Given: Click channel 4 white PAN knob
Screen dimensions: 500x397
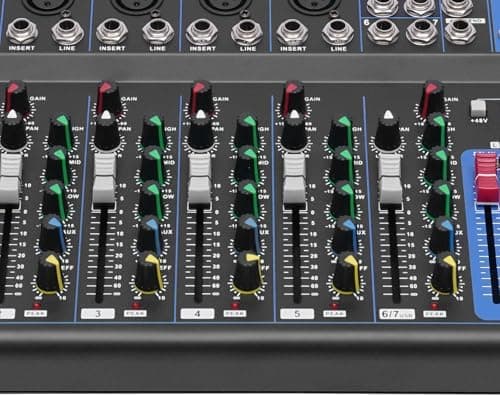Looking at the screenshot, I should pyautogui.click(x=201, y=131).
